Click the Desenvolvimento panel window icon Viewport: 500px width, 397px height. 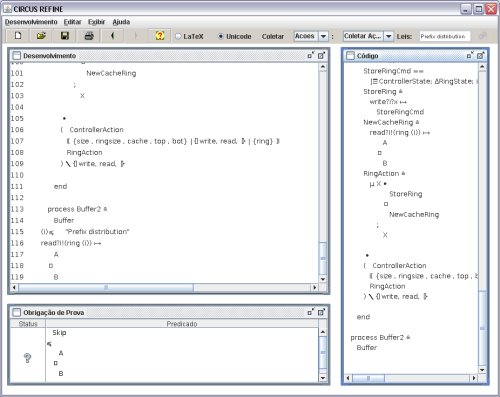[x=16, y=56]
